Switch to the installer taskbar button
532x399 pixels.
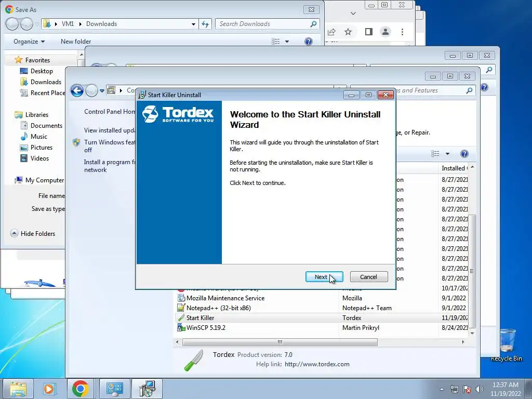coord(147,389)
